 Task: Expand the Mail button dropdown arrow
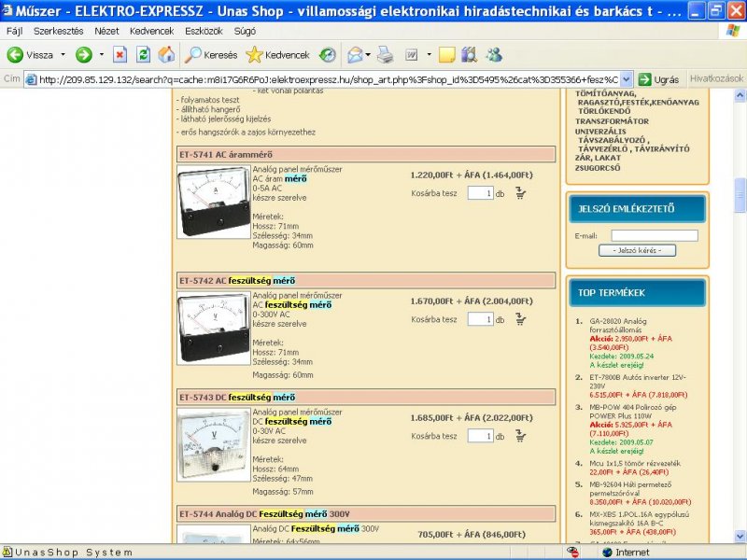point(368,55)
